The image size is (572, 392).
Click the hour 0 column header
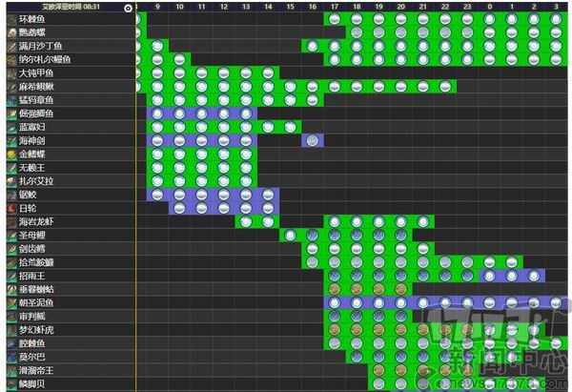pos(489,7)
